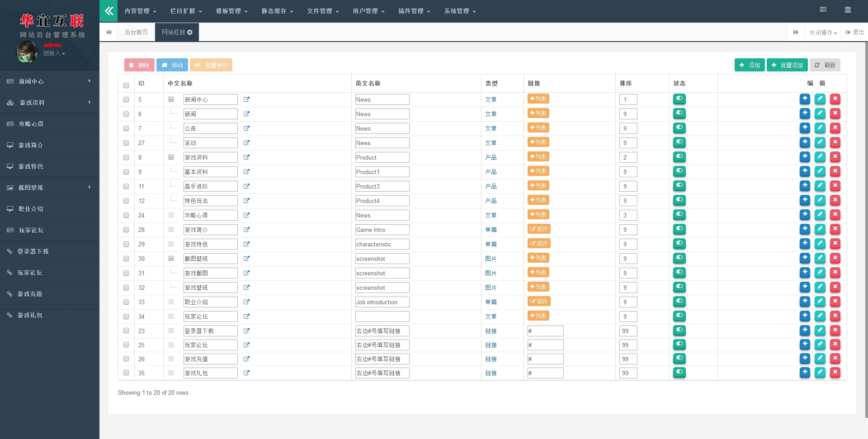This screenshot has height=439, width=868.
Task: Click the blue add-subcolumn icon for row 5
Action: pos(805,99)
